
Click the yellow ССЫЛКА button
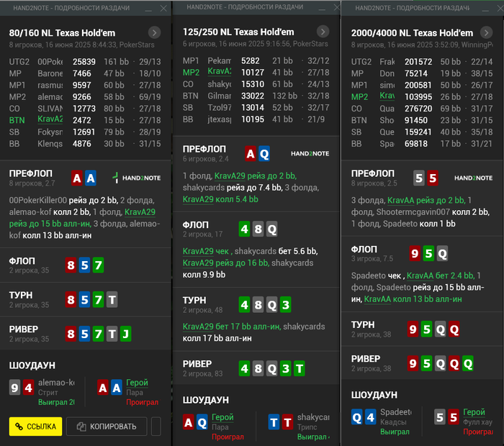coord(36,427)
